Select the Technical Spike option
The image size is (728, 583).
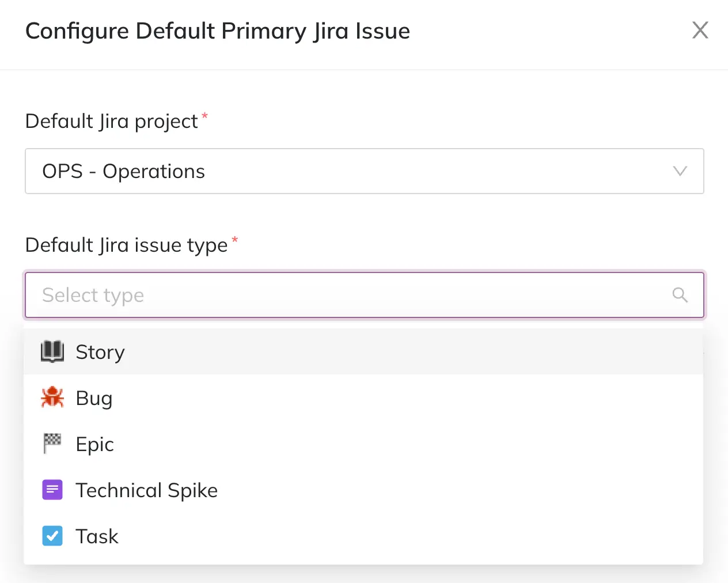coord(147,490)
